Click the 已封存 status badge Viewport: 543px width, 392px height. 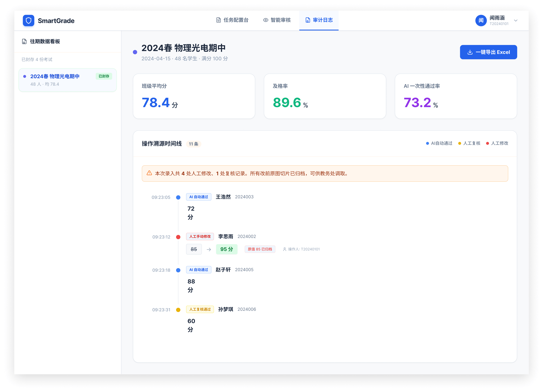coord(104,76)
